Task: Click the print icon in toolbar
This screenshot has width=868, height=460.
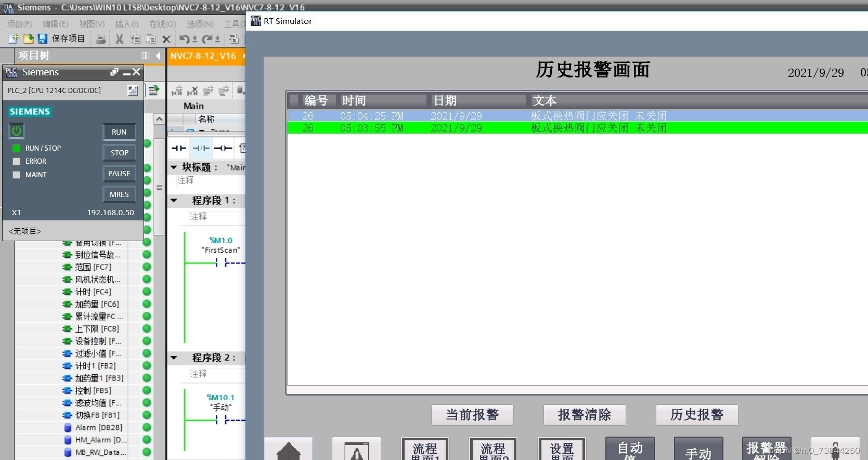Action: coord(101,39)
